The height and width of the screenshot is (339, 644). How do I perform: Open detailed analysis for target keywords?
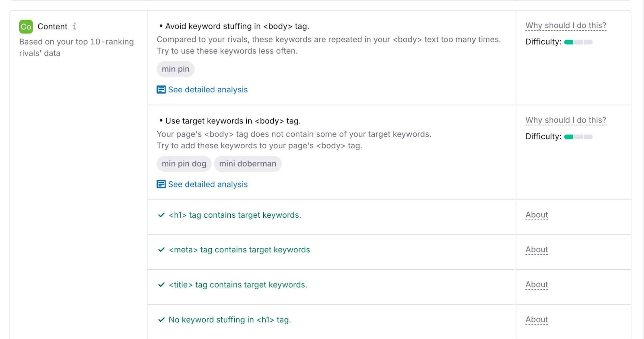(x=208, y=184)
